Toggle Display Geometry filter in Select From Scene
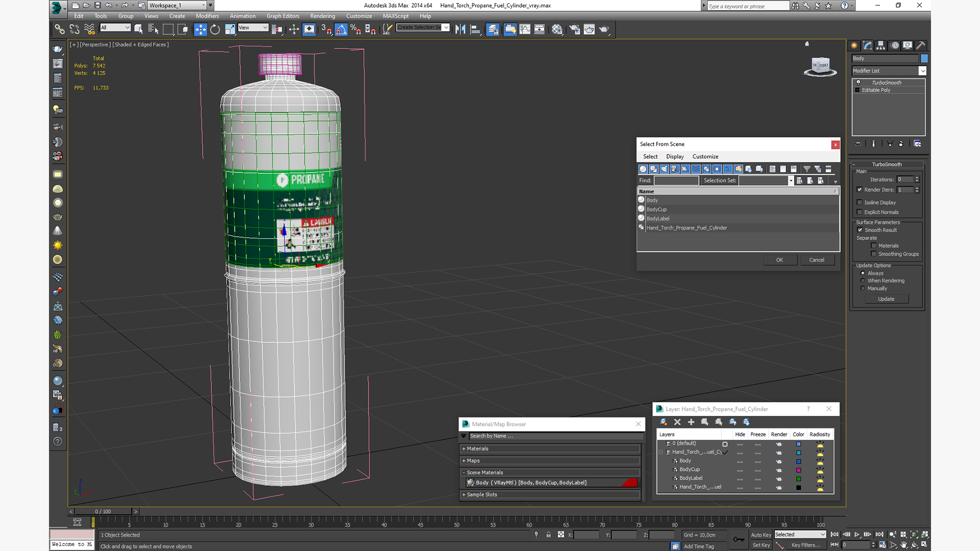The width and height of the screenshot is (980, 551). coord(643,169)
